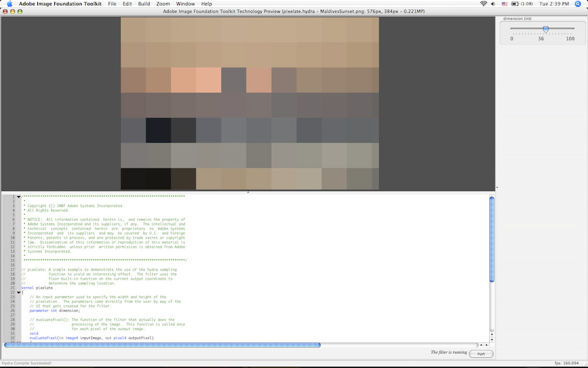This screenshot has height=368, width=588.
Task: Open the File menu
Action: (112, 4)
